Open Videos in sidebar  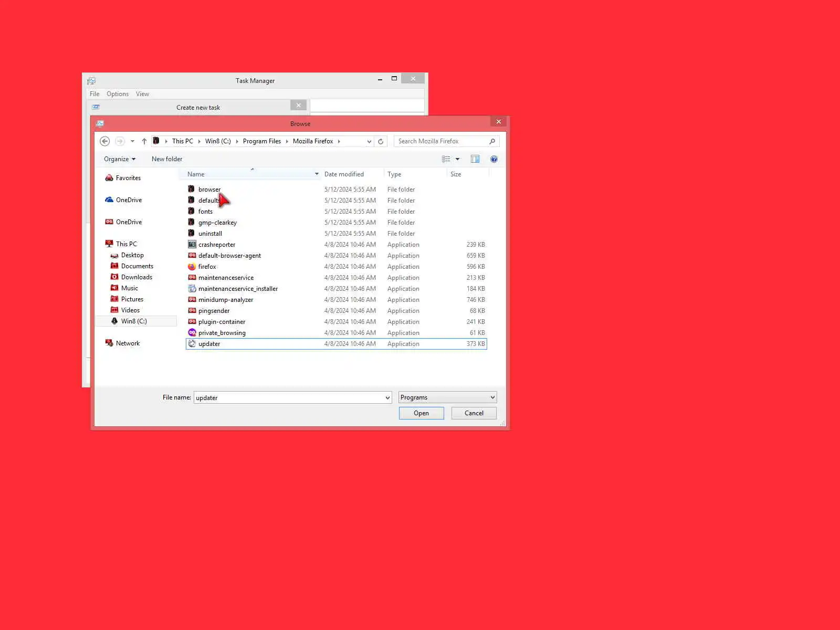(130, 310)
